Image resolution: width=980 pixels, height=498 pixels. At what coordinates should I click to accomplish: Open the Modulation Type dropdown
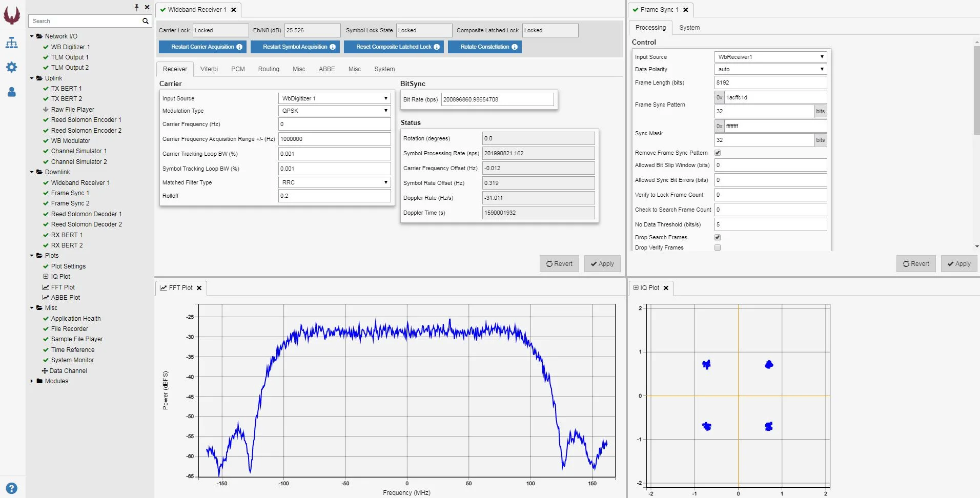tap(335, 111)
